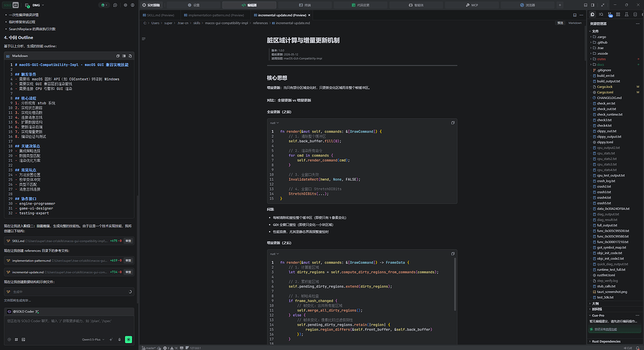Open the first code block rust dropdown
The width and height of the screenshot is (644, 350).
pyautogui.click(x=274, y=123)
